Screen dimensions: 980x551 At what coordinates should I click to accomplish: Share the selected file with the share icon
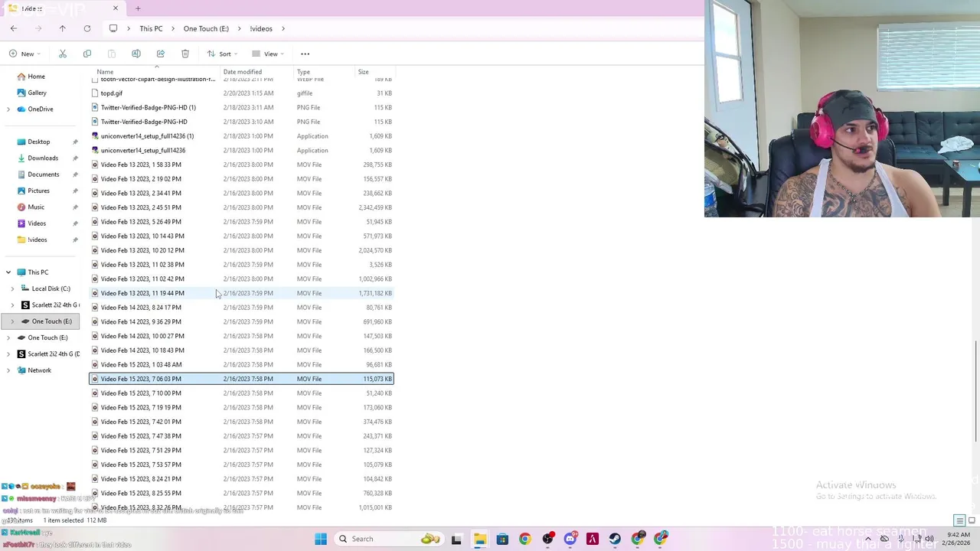161,54
